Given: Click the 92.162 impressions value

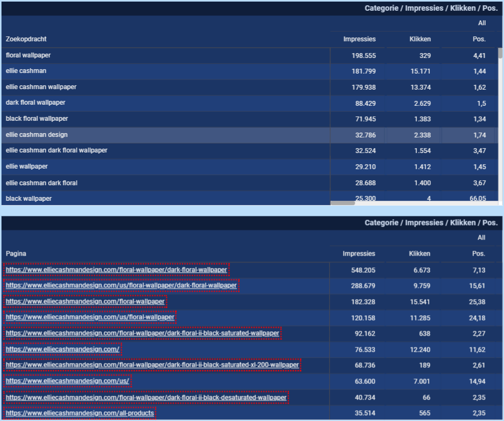Looking at the screenshot, I should click(x=365, y=333).
